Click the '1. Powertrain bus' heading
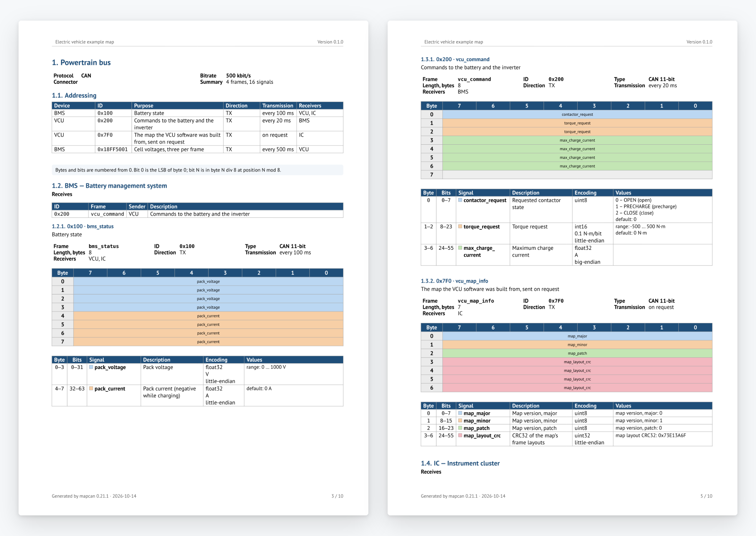Image resolution: width=756 pixels, height=536 pixels. (81, 63)
